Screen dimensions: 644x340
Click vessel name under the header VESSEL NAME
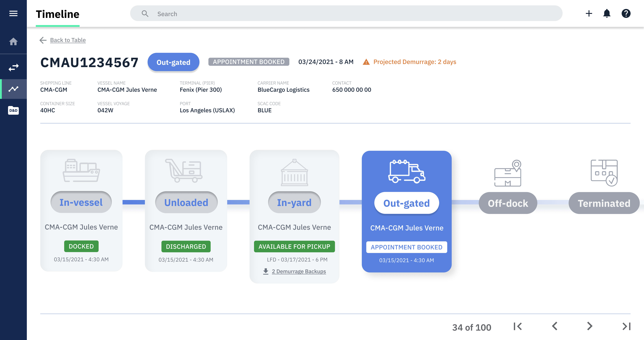(127, 90)
